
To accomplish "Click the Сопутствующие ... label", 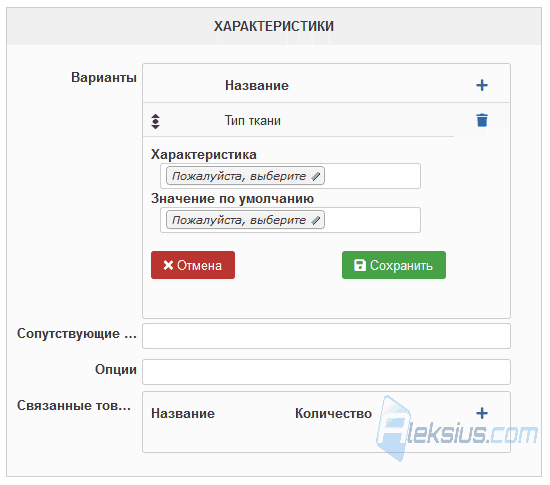I will pos(77,334).
